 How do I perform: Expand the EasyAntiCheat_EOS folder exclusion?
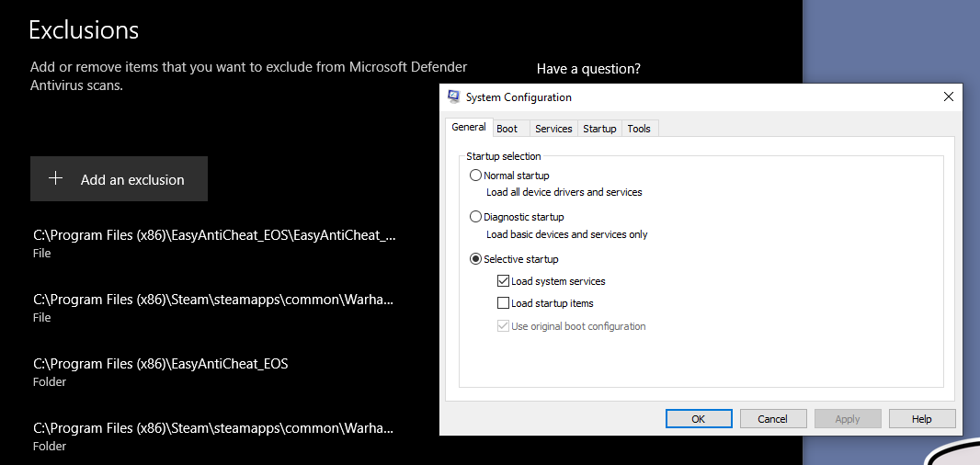click(161, 371)
